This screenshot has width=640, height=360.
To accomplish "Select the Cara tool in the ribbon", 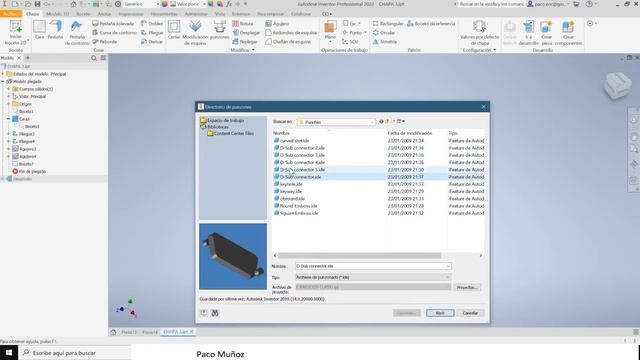I will [39, 30].
